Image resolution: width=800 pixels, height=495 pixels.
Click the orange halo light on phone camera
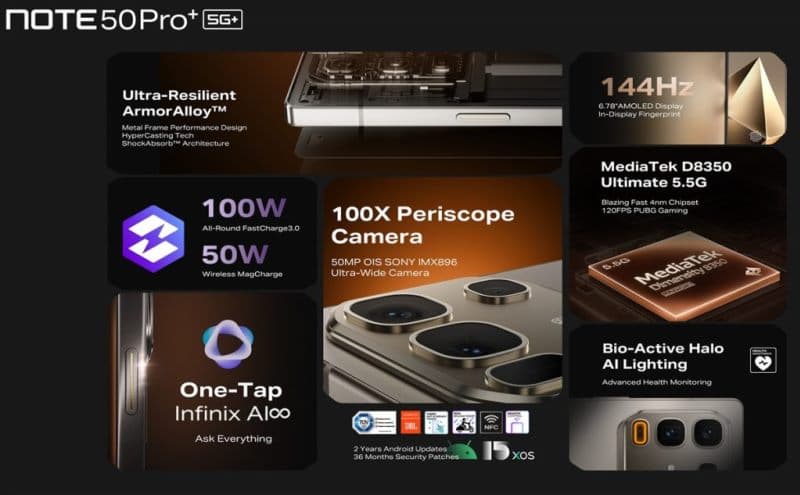pyautogui.click(x=639, y=433)
